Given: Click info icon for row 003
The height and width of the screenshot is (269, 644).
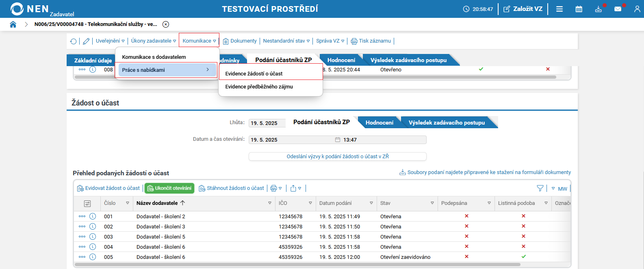Looking at the screenshot, I should pyautogui.click(x=93, y=237).
